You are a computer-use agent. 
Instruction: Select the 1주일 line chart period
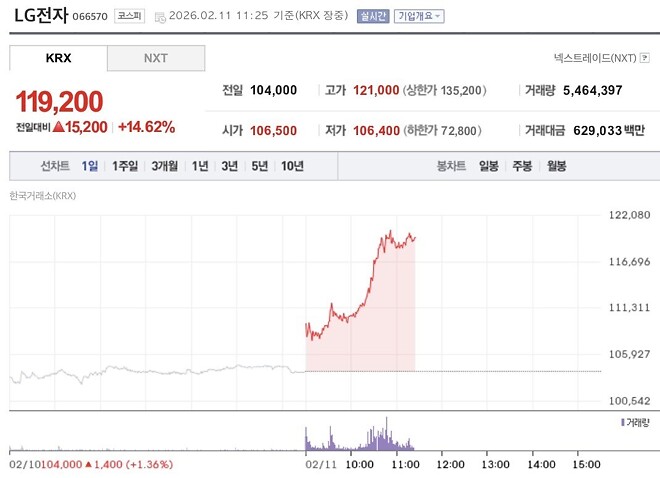click(x=125, y=166)
